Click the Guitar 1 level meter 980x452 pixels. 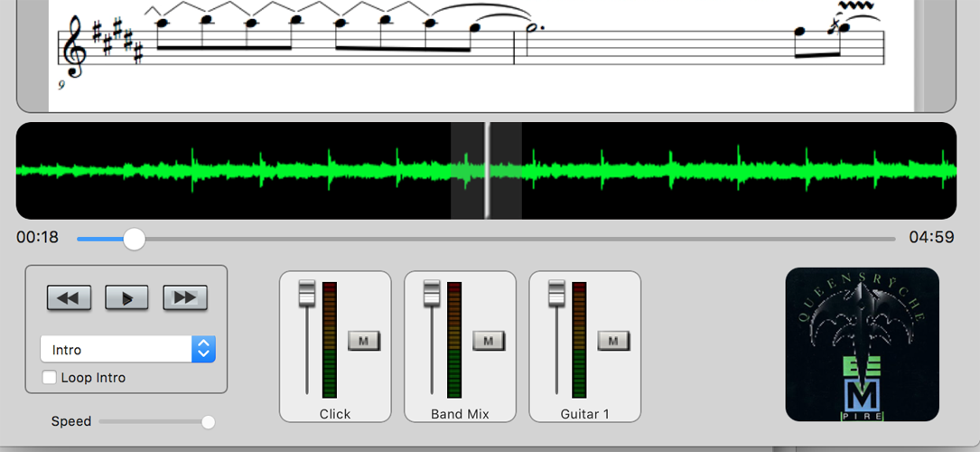click(x=579, y=340)
